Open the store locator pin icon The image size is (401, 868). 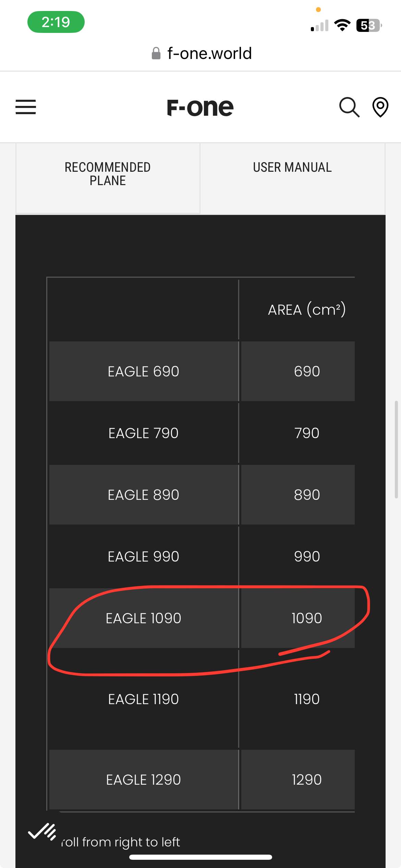point(380,107)
